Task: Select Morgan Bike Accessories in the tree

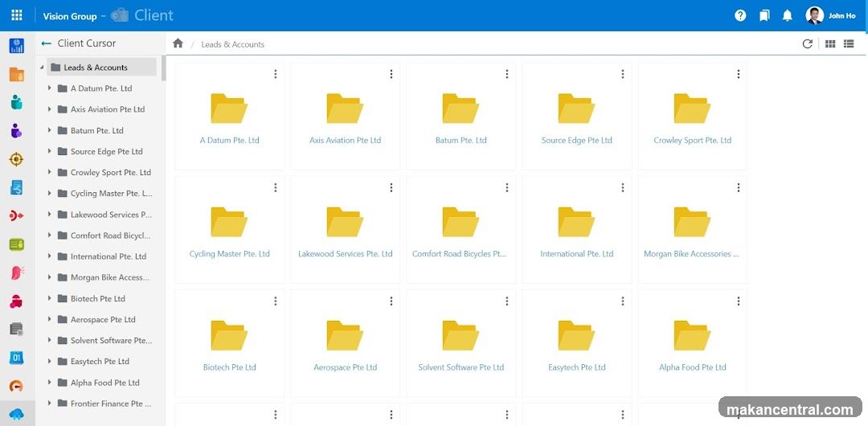Action: (109, 277)
